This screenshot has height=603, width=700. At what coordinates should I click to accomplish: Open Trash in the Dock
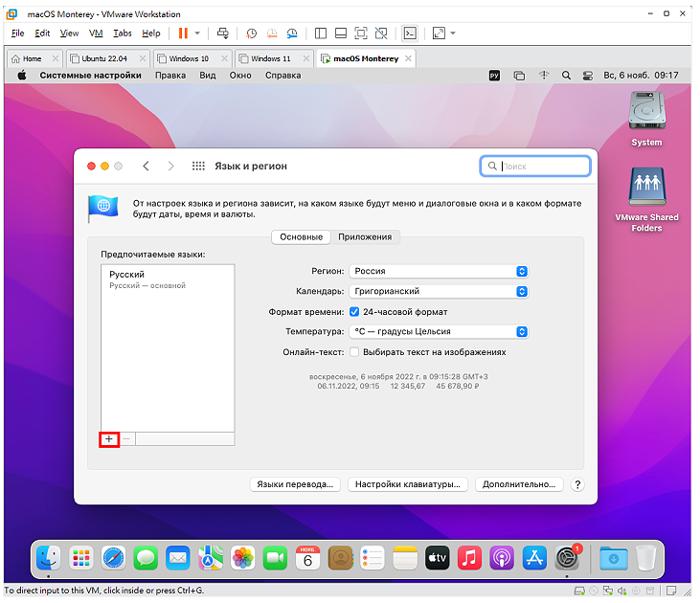pos(645,558)
